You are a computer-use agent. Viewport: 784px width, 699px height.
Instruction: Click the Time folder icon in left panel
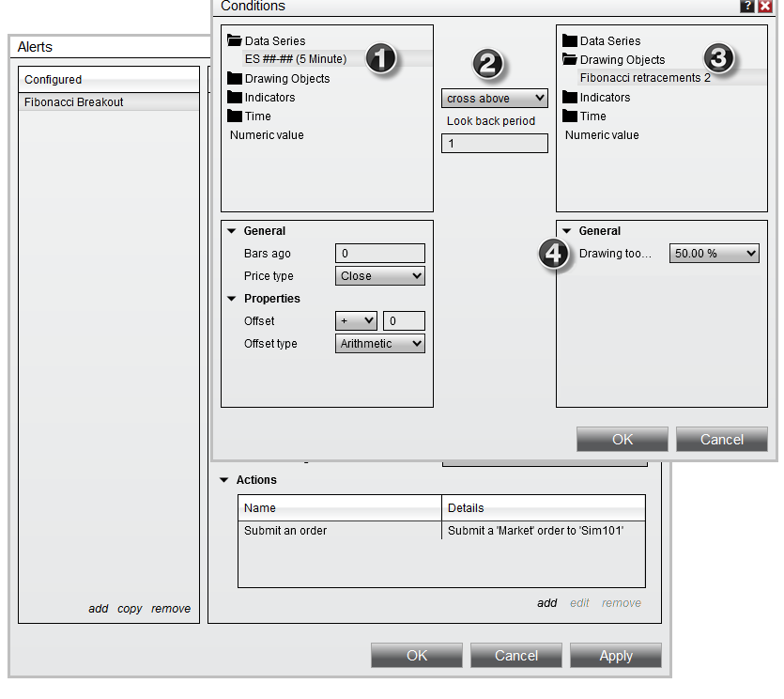tap(235, 116)
